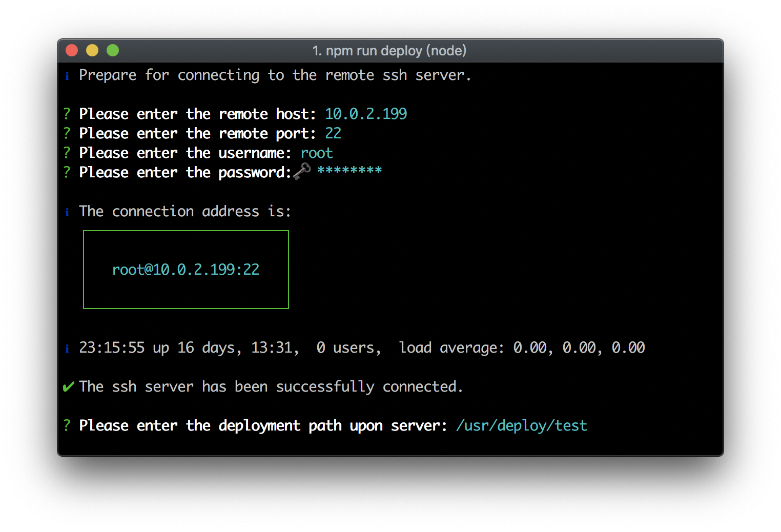
Task: Click the masked password asterisks
Action: click(x=350, y=170)
